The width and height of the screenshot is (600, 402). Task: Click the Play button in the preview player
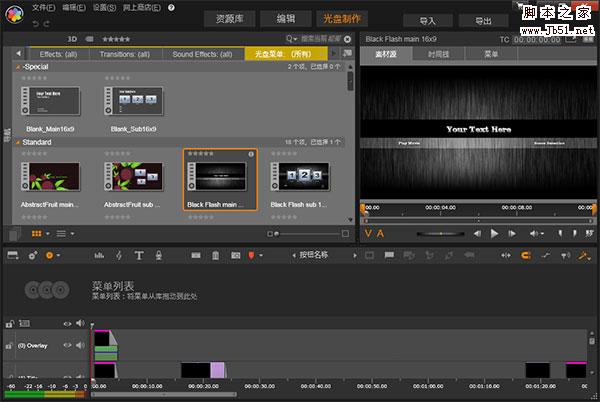point(494,233)
